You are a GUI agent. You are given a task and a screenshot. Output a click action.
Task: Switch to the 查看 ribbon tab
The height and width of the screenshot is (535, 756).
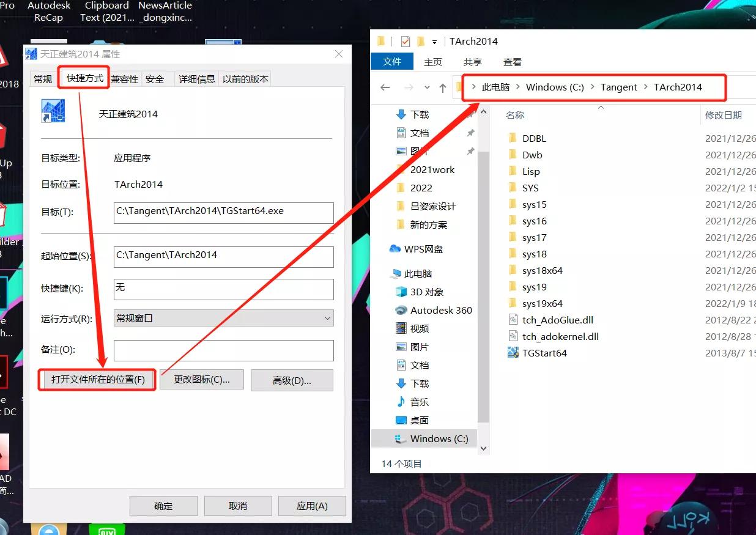click(x=512, y=61)
